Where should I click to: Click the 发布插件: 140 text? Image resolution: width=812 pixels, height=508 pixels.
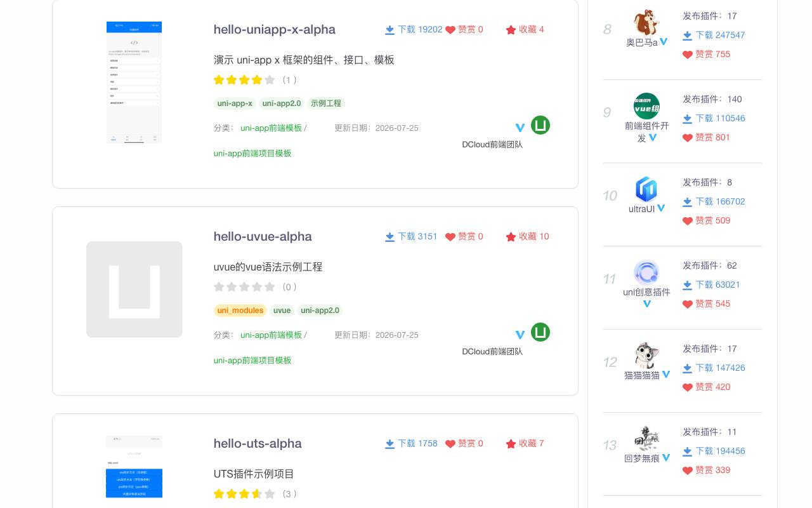click(712, 99)
